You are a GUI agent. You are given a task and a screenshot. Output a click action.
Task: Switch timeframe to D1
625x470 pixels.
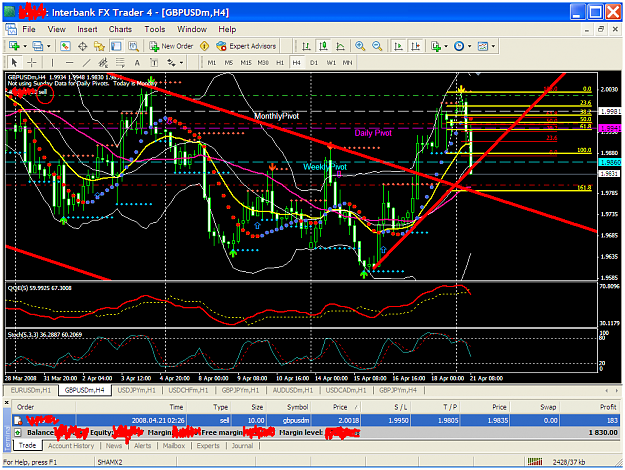314,63
